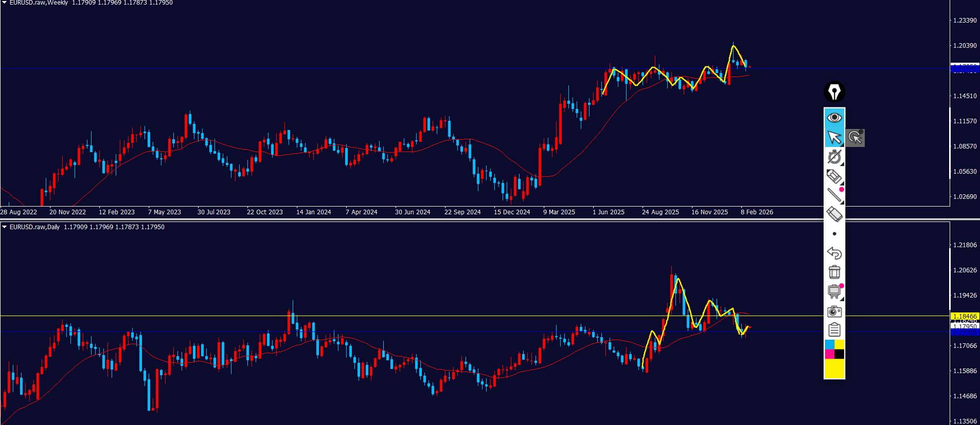
Task: Open the clipboard notes icon
Action: click(834, 330)
